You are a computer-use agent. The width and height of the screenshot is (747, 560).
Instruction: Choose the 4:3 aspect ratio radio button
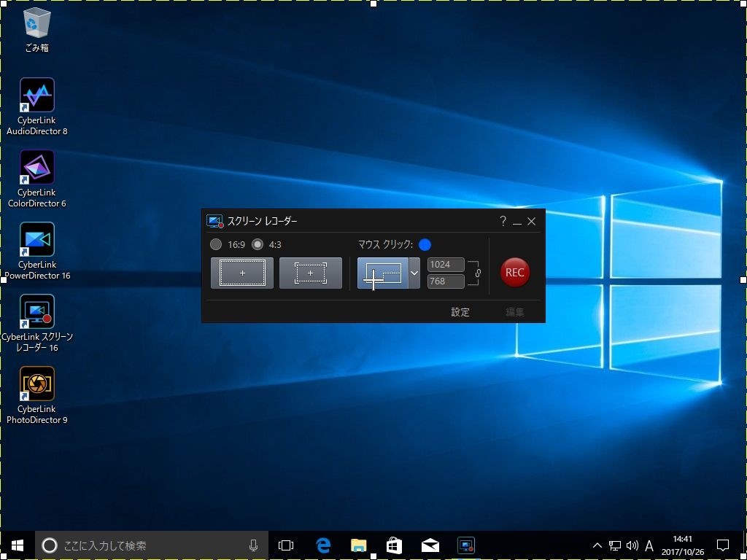258,245
